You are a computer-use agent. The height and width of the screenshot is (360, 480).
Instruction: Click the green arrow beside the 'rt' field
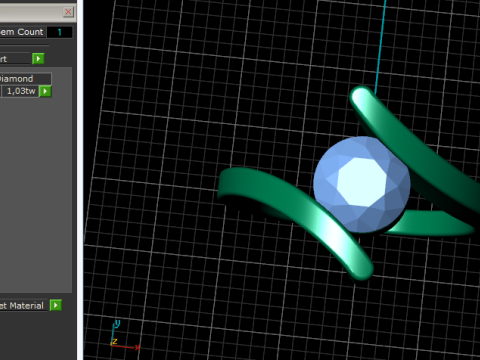(38, 59)
